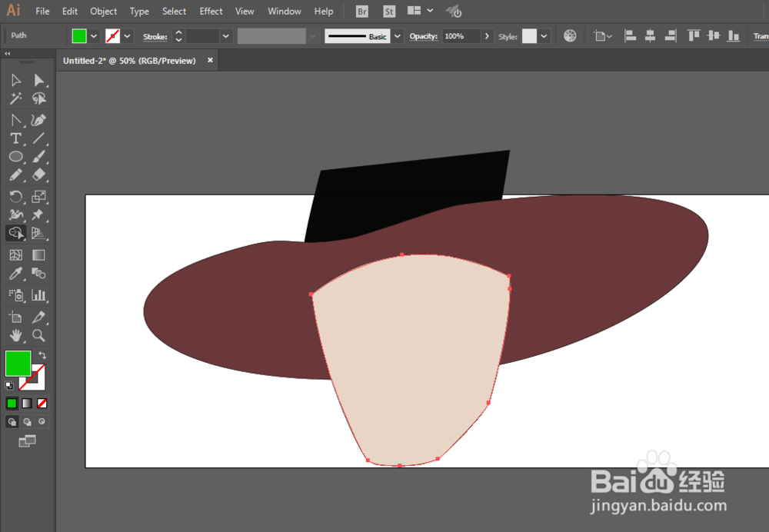Select the Slice tool
769x532 pixels.
(38, 318)
